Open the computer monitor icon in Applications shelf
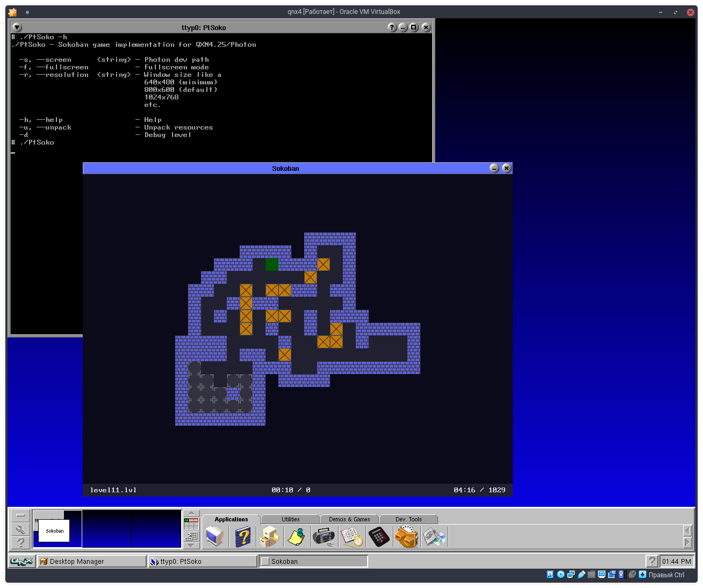 tap(214, 536)
